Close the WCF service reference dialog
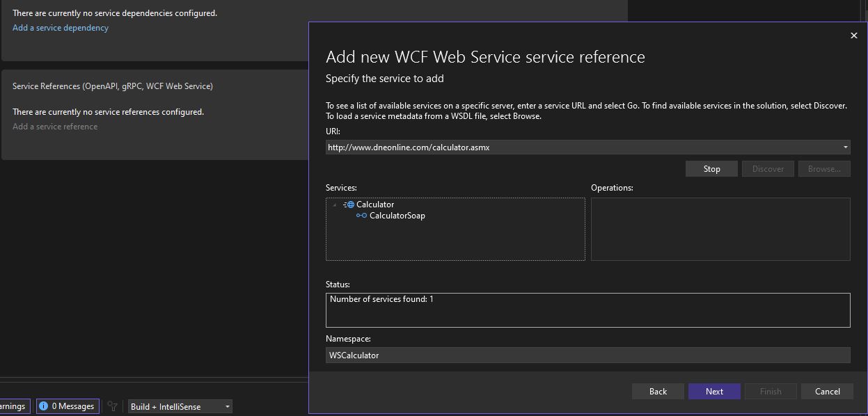Screen dimensions: 868x416 [854, 35]
